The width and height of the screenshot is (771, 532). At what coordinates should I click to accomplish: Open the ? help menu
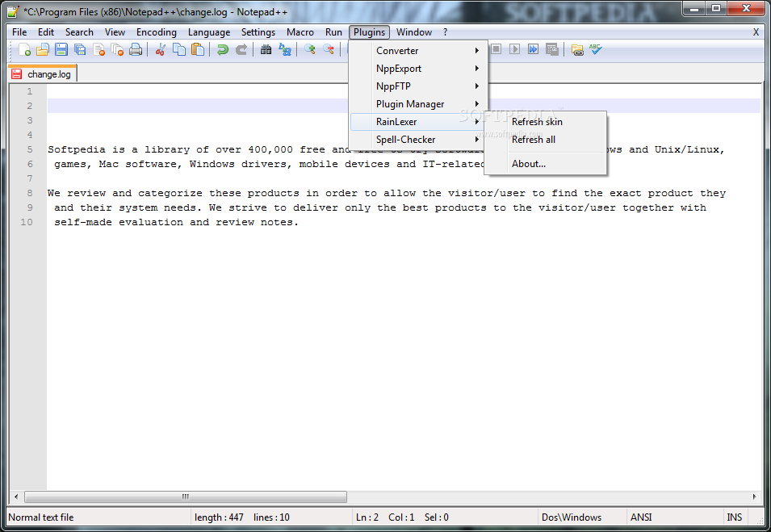pos(445,32)
